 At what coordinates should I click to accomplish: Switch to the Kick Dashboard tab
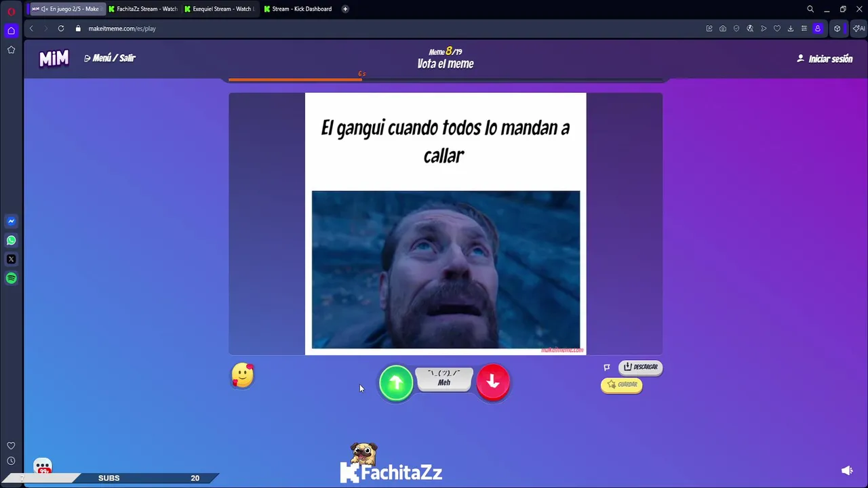coord(298,9)
